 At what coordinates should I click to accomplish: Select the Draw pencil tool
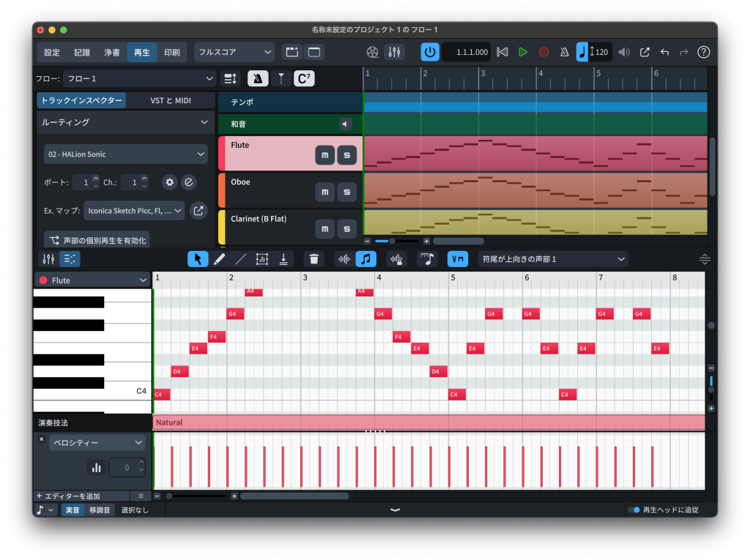click(x=219, y=258)
